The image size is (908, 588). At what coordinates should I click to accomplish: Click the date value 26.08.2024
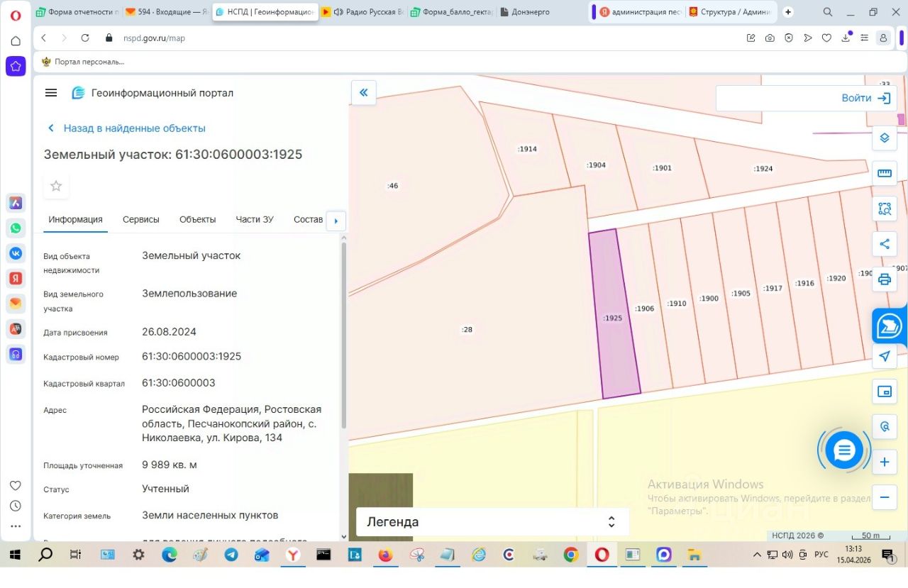tap(170, 332)
